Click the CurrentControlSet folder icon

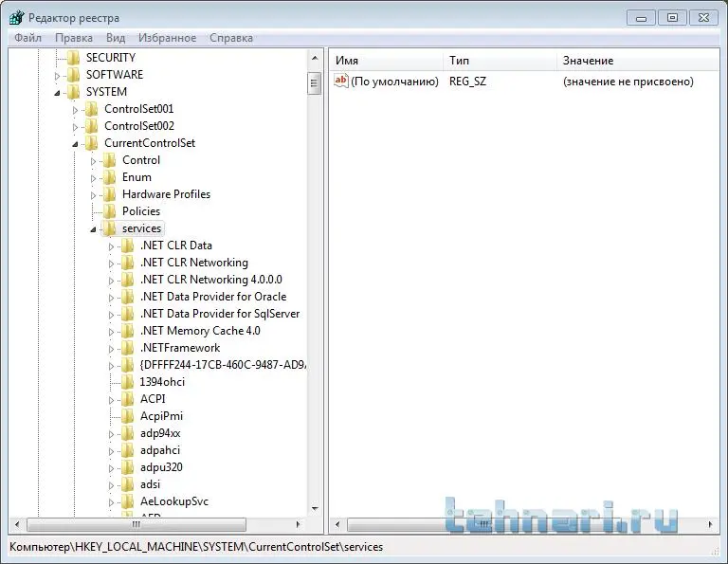click(91, 143)
